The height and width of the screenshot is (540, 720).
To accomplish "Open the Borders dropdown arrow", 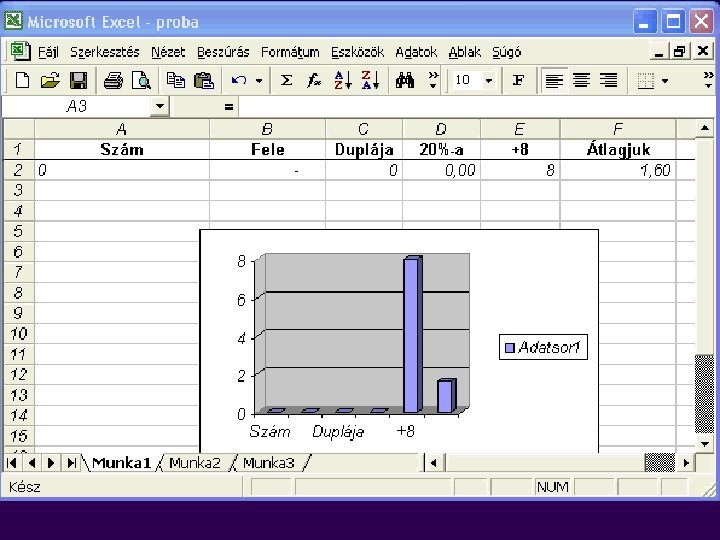I will [665, 81].
